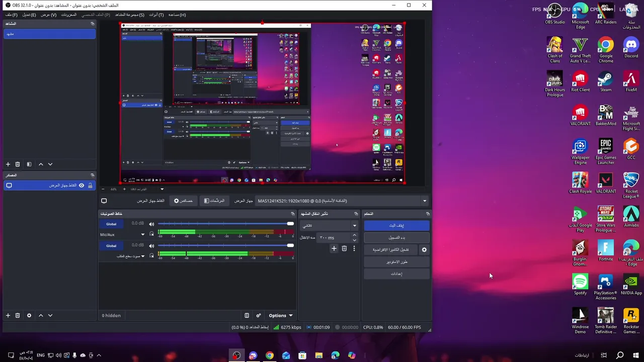Increase transition duration (مدة الانتقال) with the up arrow
644x362 pixels.
pyautogui.click(x=354, y=235)
